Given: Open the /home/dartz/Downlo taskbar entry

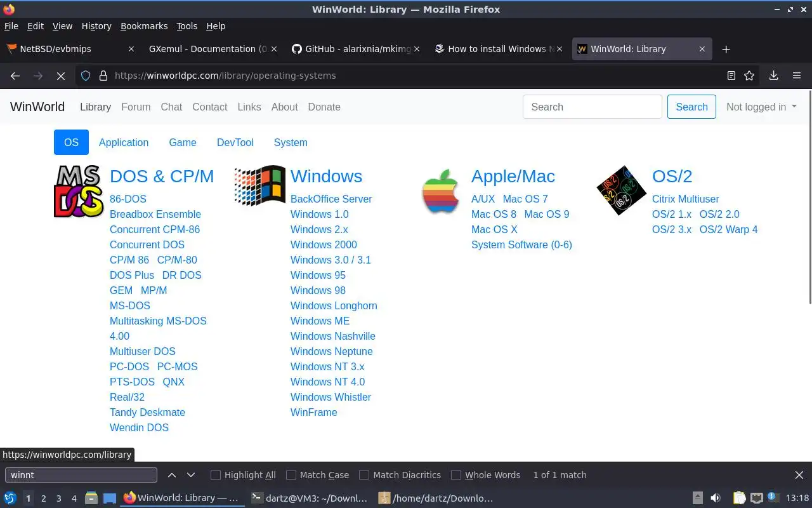Looking at the screenshot, I should 436,498.
